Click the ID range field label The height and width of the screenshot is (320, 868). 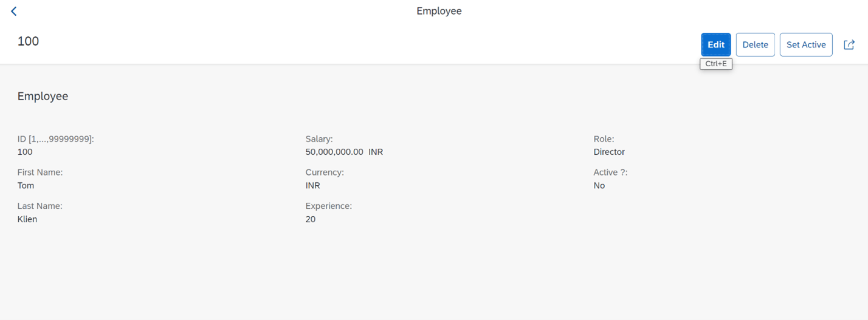click(55, 139)
